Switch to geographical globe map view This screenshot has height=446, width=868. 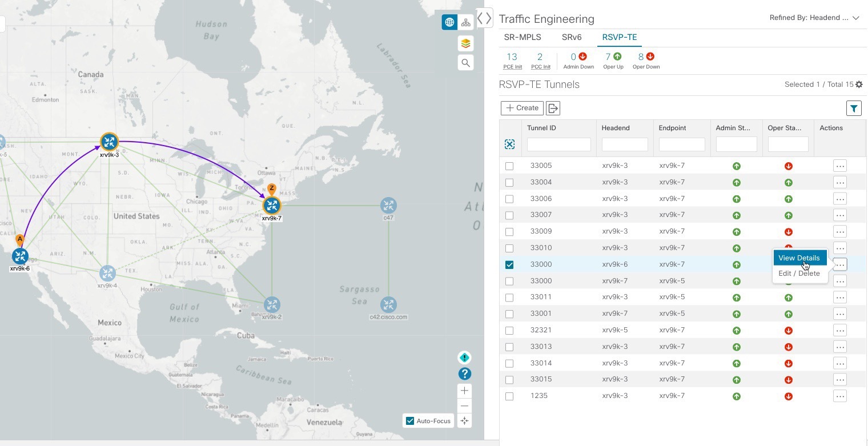pos(449,22)
